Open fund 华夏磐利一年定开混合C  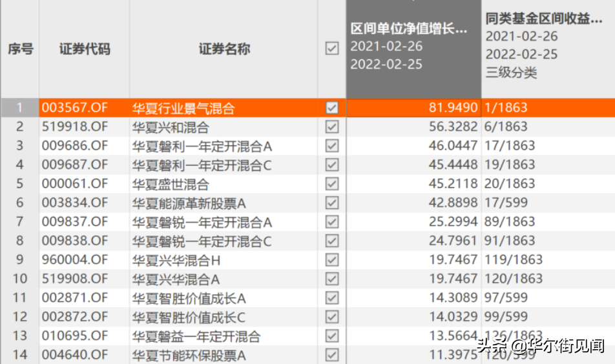(202, 165)
